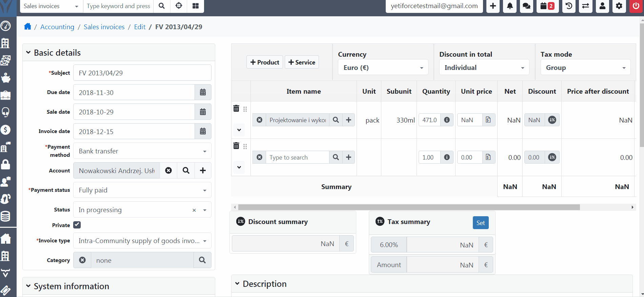Viewport: 644px width, 297px height.
Task: Clear the Status selection with x
Action: (x=194, y=210)
